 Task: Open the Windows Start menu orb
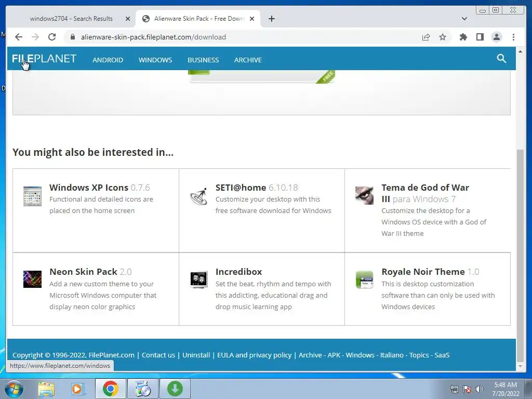[x=14, y=389]
